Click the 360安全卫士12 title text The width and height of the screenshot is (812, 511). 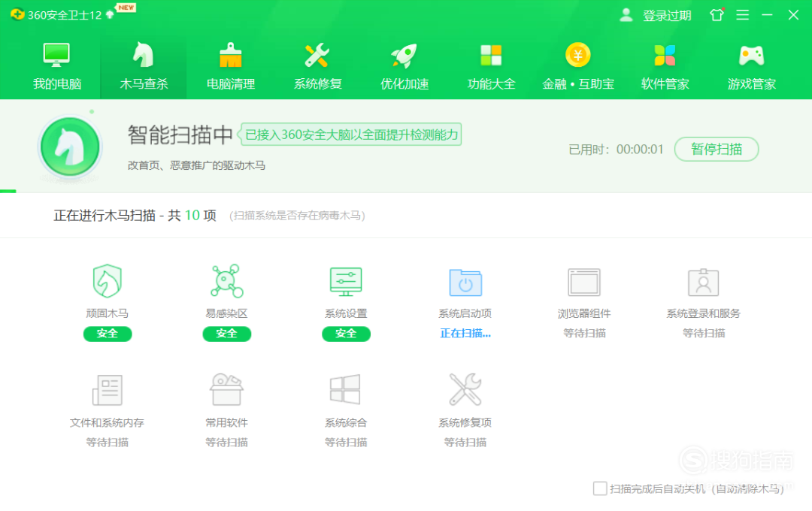click(64, 15)
